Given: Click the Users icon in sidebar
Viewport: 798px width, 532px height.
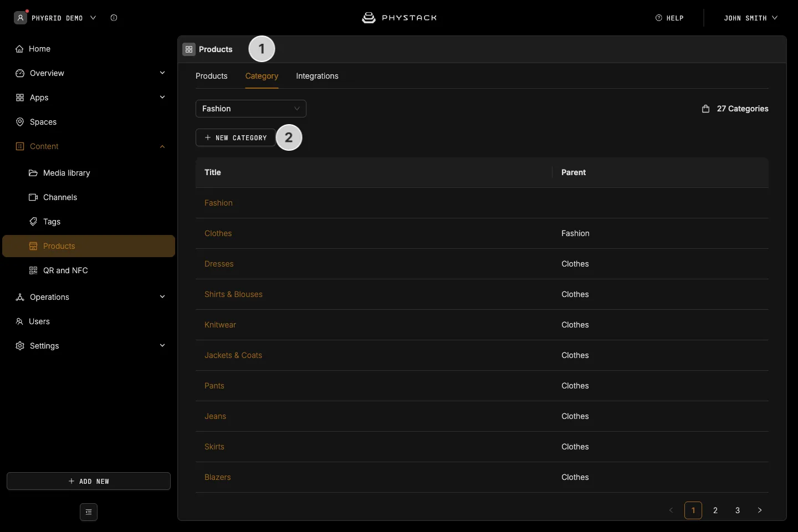Looking at the screenshot, I should [x=19, y=321].
